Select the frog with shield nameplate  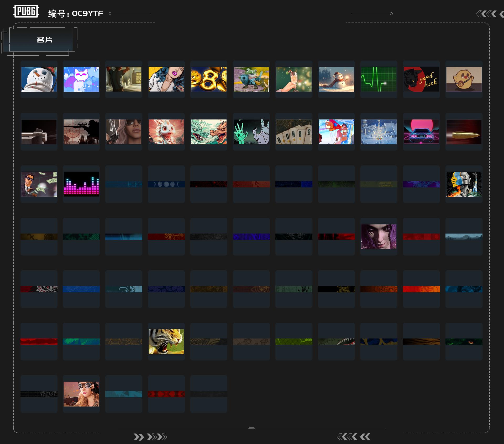[251, 79]
